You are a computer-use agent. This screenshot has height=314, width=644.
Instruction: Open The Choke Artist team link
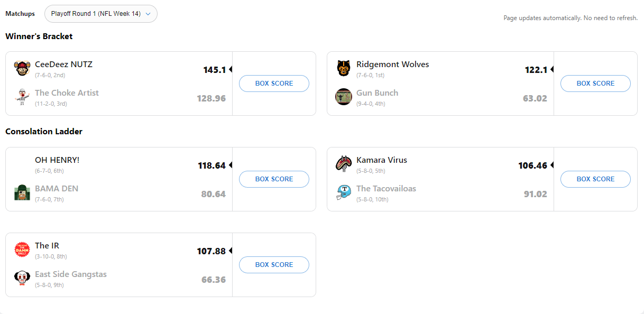tap(67, 93)
